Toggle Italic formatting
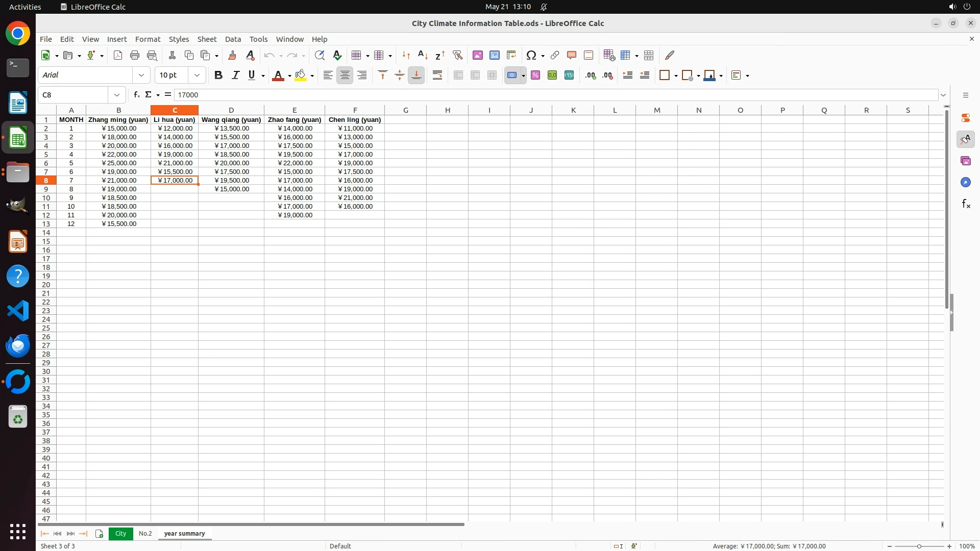 click(235, 75)
